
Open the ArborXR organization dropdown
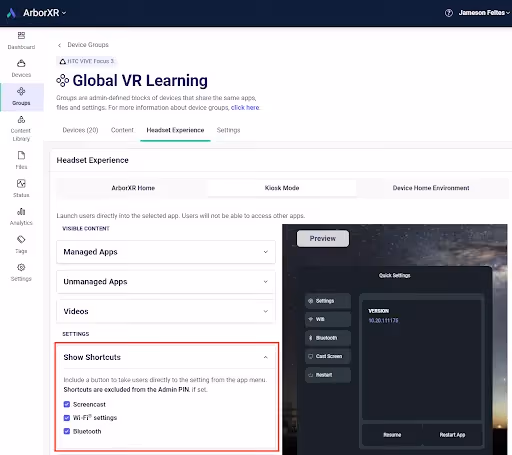(44, 13)
